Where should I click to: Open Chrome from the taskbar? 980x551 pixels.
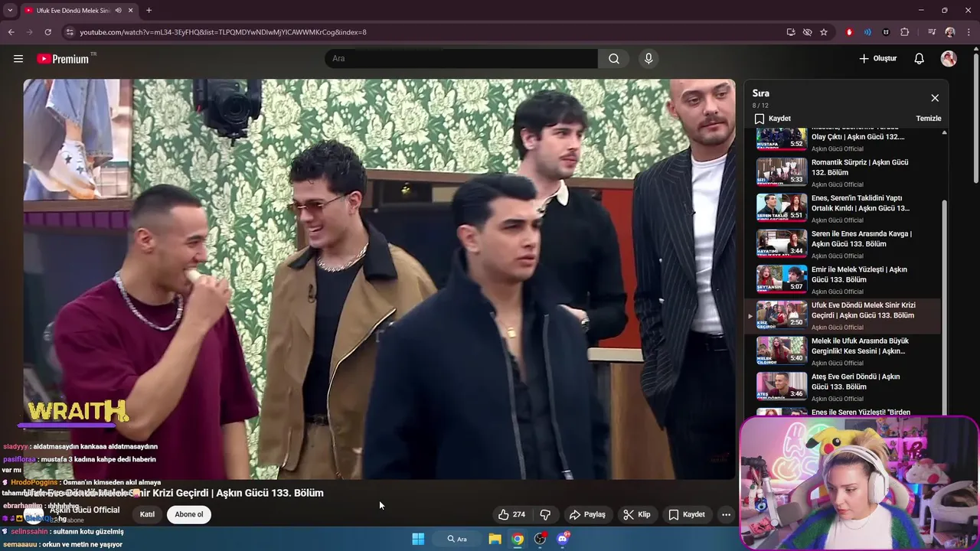pos(518,539)
